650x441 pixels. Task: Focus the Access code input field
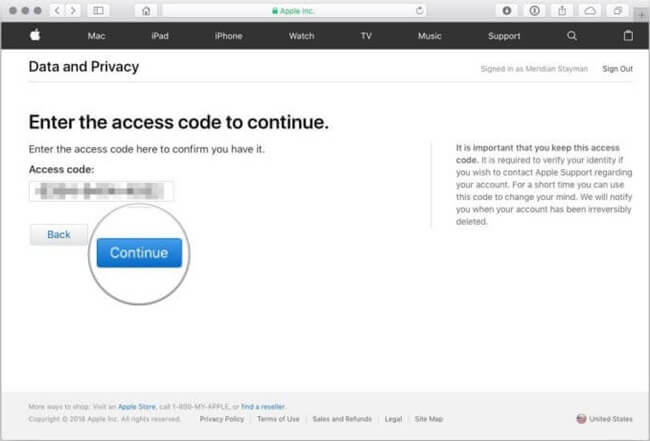[x=102, y=191]
